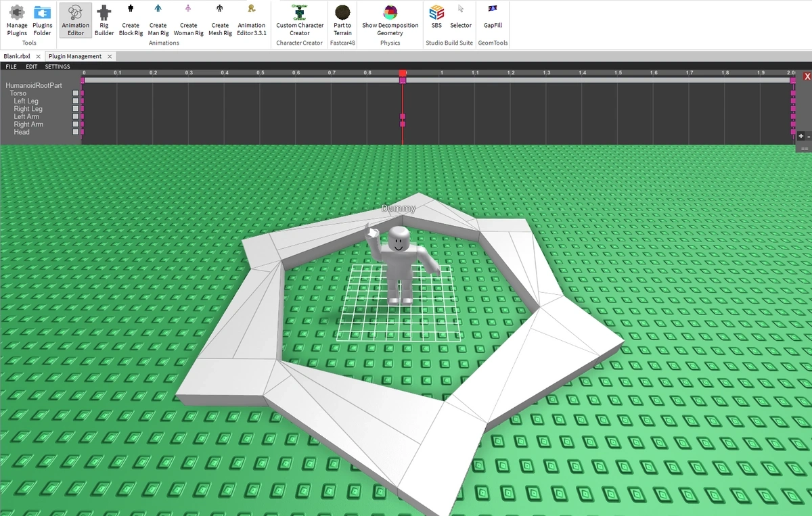Image resolution: width=812 pixels, height=516 pixels.
Task: Click the Part to Terrain plugin
Action: point(342,20)
